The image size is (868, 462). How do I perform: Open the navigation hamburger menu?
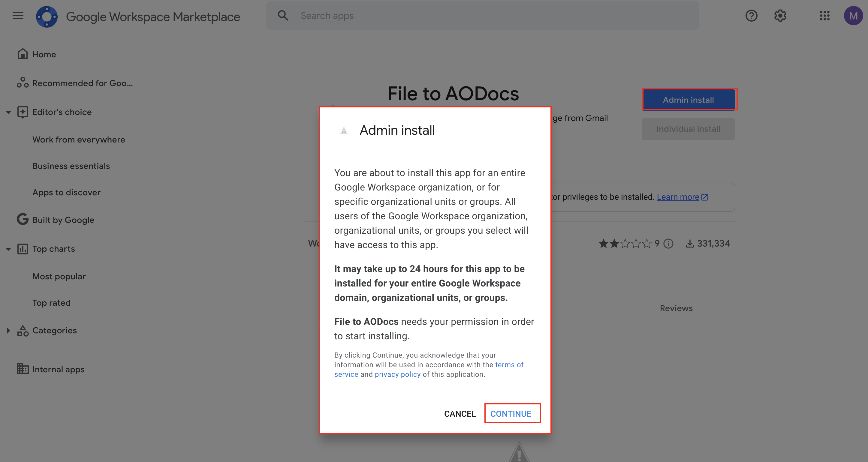(x=17, y=16)
